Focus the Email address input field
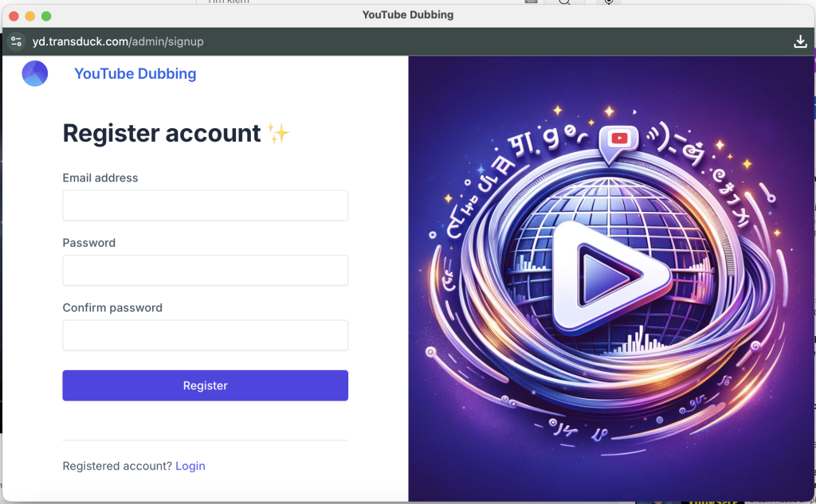816x504 pixels. [x=205, y=205]
